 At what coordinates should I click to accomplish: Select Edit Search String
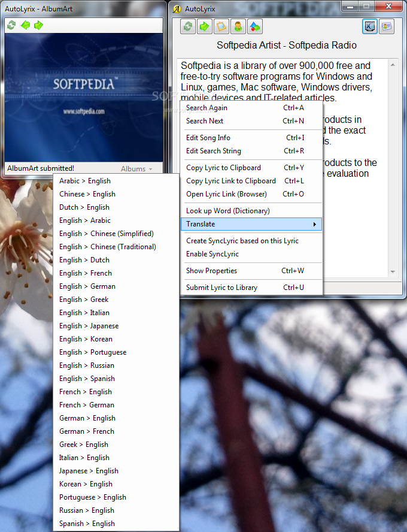tap(251, 151)
